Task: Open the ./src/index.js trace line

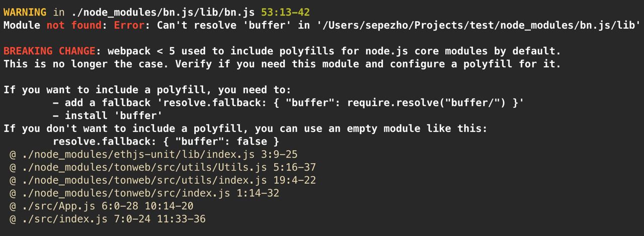Action: click(108, 219)
